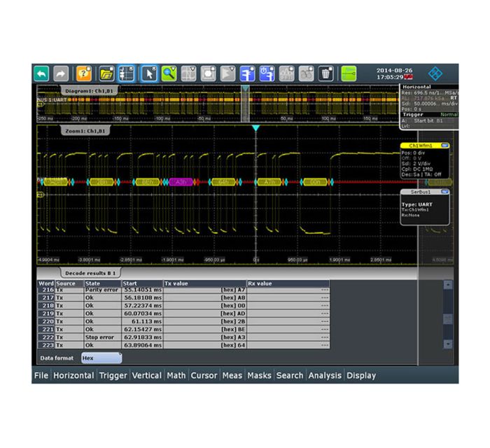
Task: Click the green Run/acquisition status icon
Action: point(349,74)
